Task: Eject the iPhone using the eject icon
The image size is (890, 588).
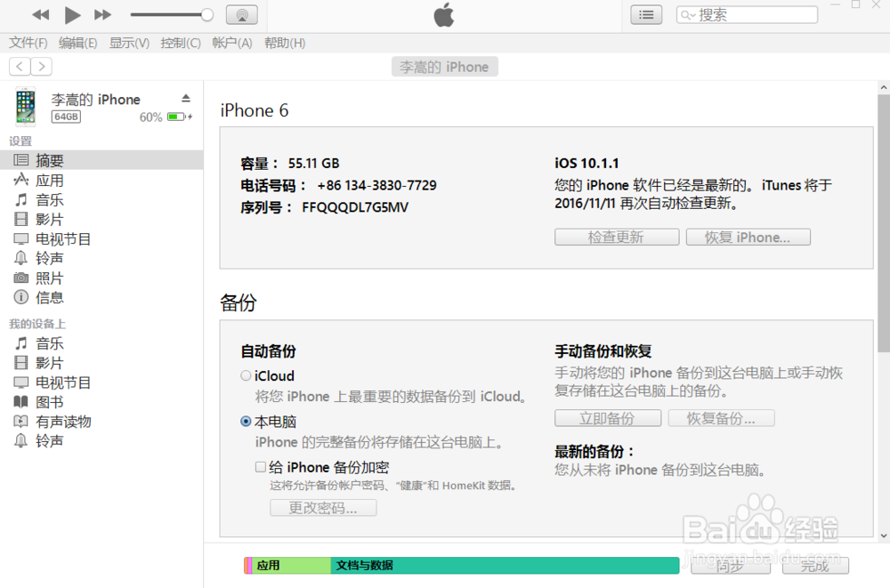Action: pyautogui.click(x=186, y=98)
